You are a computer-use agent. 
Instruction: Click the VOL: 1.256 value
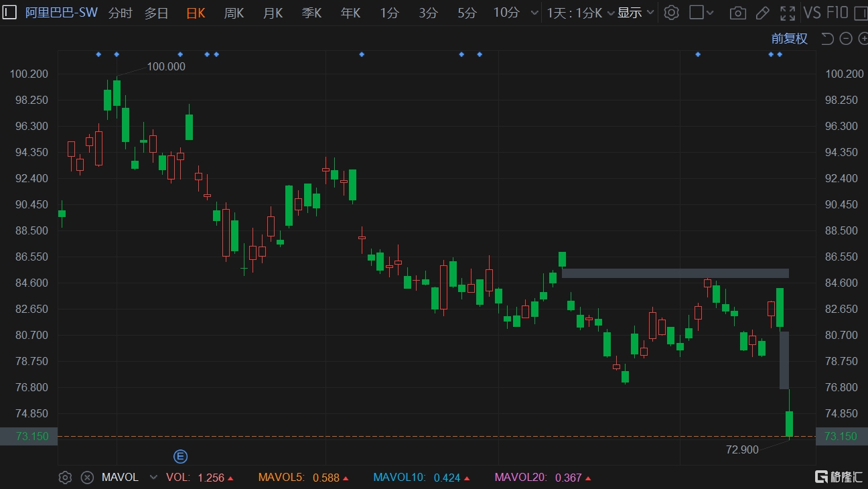pyautogui.click(x=200, y=478)
